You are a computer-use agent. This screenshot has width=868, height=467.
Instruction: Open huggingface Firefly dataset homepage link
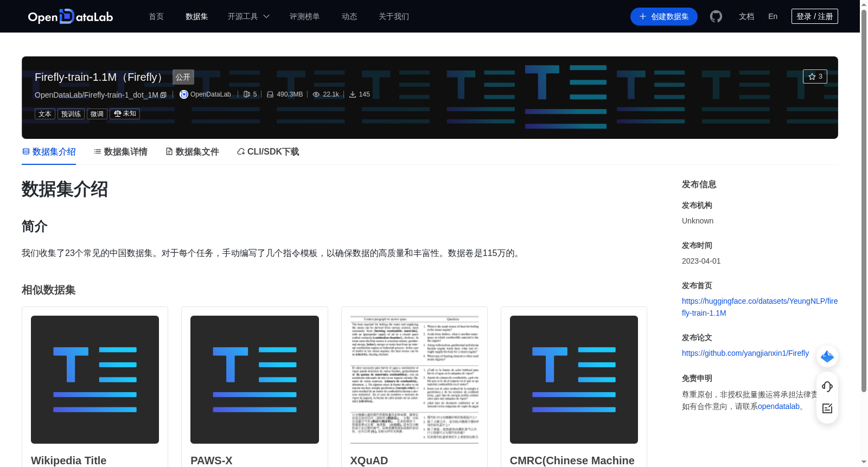pyautogui.click(x=759, y=307)
